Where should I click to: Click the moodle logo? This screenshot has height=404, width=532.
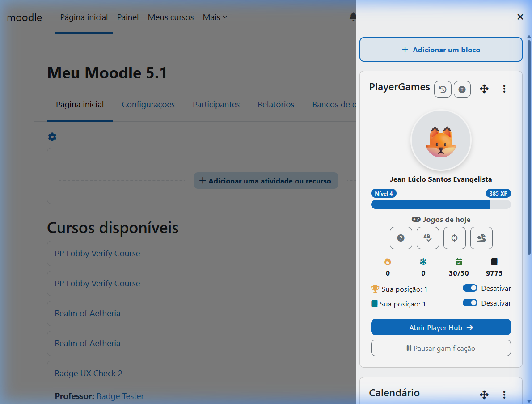pos(25,17)
